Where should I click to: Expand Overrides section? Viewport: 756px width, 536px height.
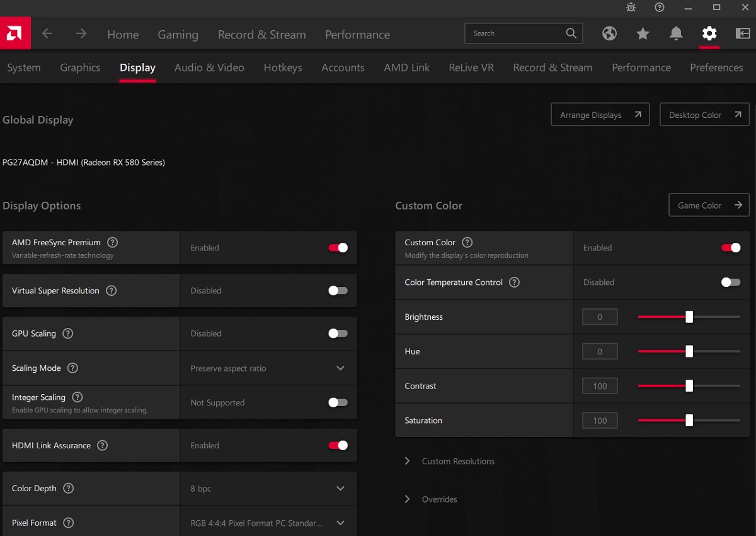[431, 499]
